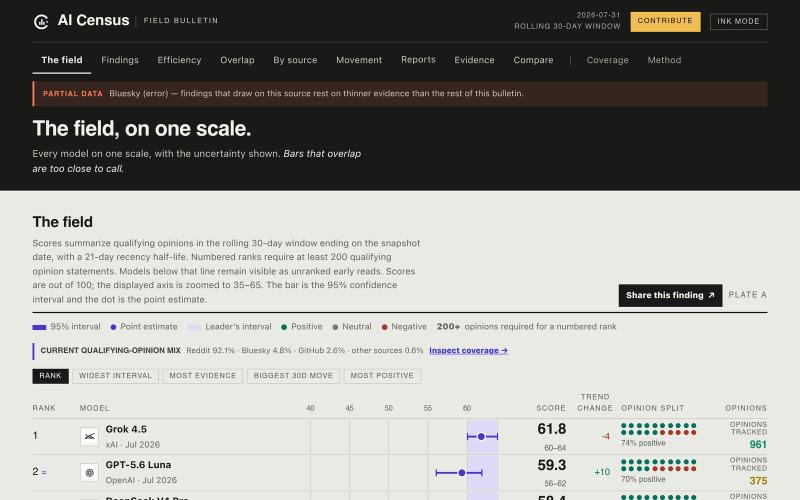Click the 961 opinions tracked value
This screenshot has width=800, height=500.
point(758,444)
